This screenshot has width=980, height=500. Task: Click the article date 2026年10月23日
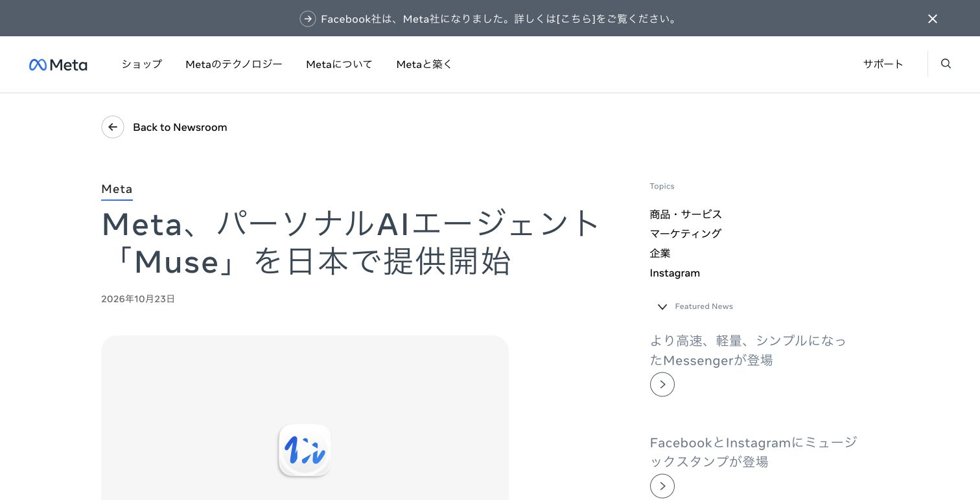click(x=138, y=299)
